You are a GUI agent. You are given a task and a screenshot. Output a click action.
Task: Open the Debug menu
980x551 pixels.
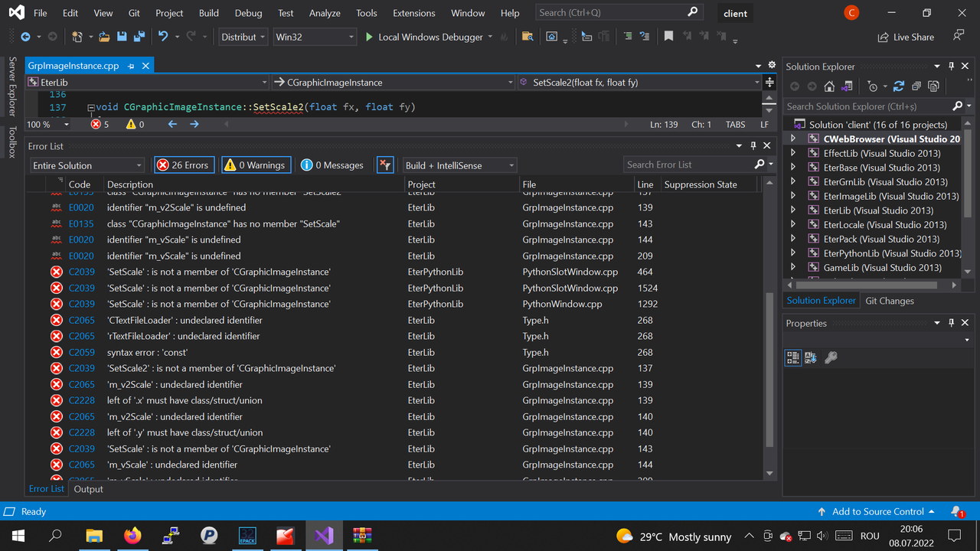(x=248, y=13)
